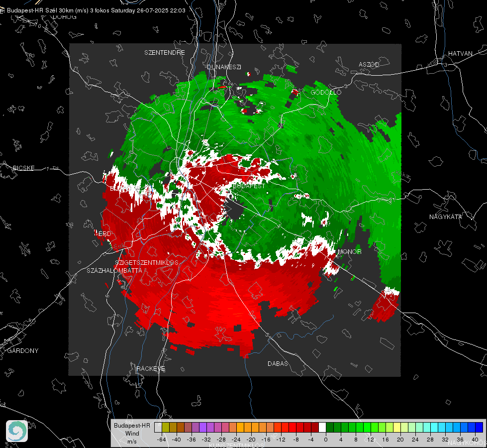Click the Wind label in the legend
This screenshot has width=487, height=448.
(132, 433)
